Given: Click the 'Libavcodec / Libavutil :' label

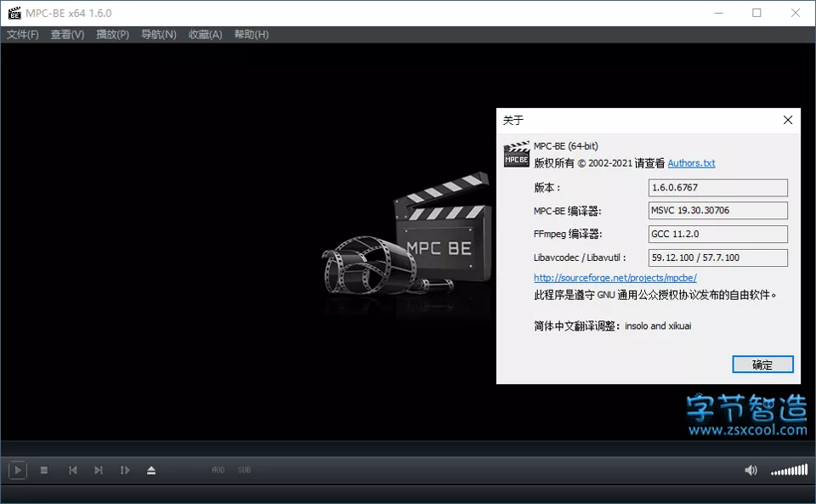Looking at the screenshot, I should pos(580,258).
